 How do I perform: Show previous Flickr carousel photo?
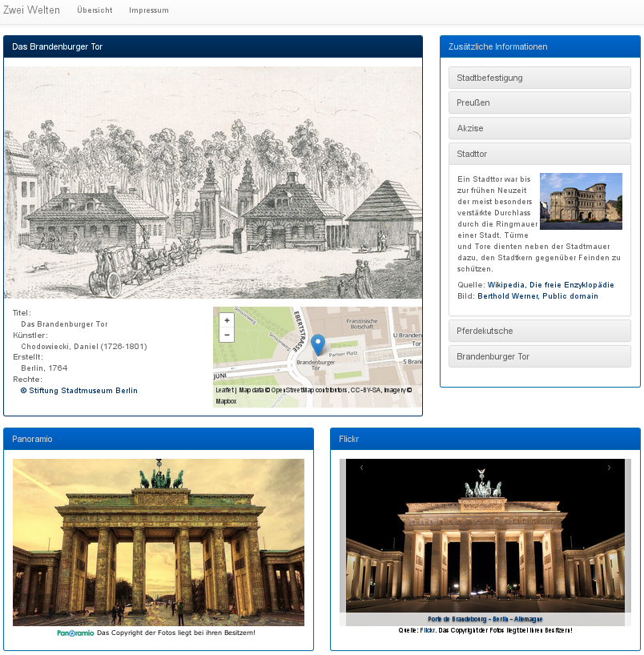tap(362, 468)
